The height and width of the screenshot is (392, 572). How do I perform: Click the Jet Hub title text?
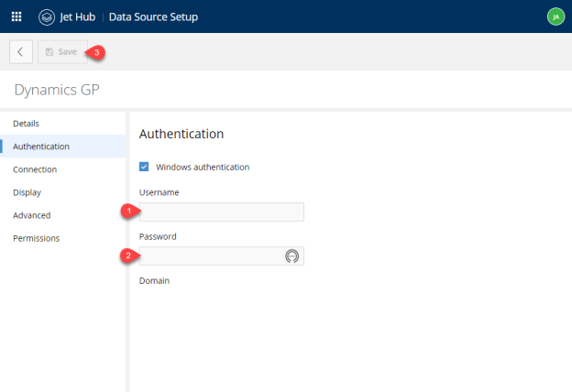[77, 16]
